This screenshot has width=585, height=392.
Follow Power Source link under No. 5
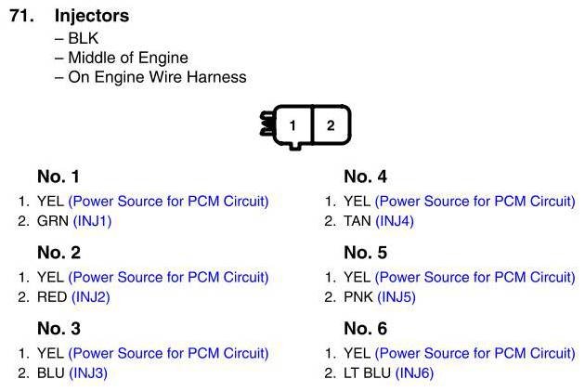474,277
